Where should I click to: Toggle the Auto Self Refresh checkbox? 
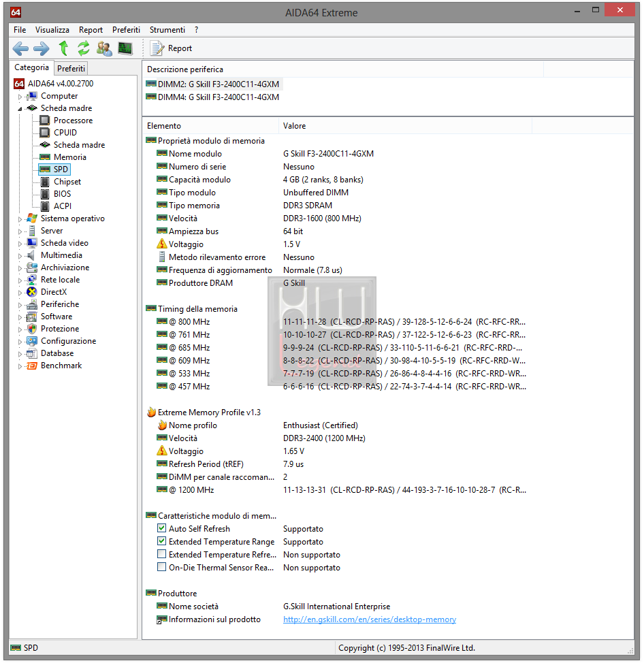(161, 528)
